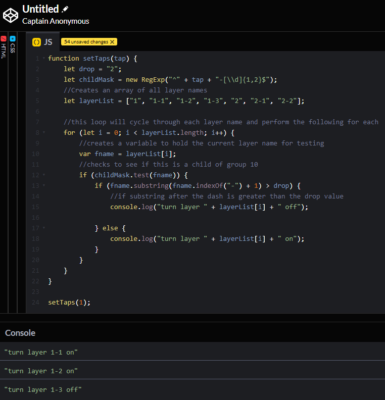Screen dimensions: 385x400
Task: Edit the pen title pencil icon
Action: (x=65, y=9)
